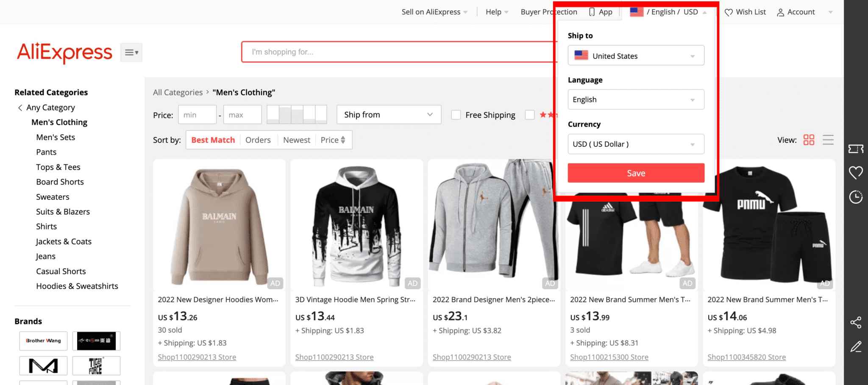Open browsing history via the clock icon

pyautogui.click(x=856, y=197)
